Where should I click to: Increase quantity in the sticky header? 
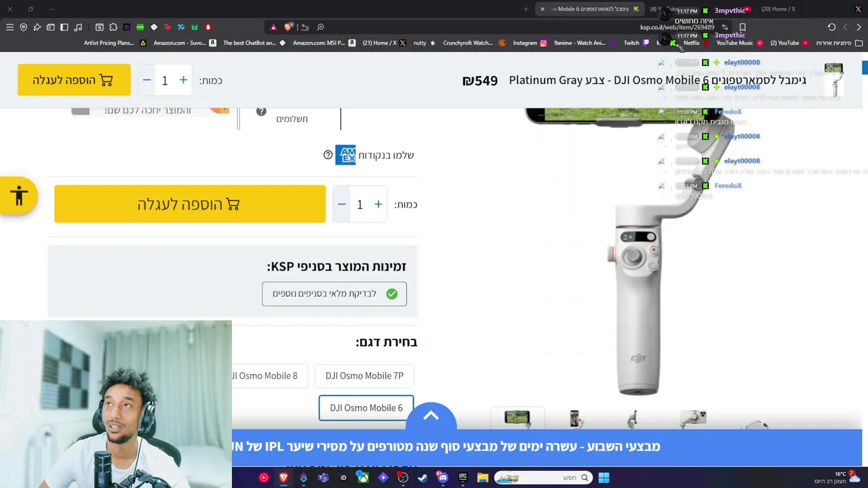[x=183, y=80]
